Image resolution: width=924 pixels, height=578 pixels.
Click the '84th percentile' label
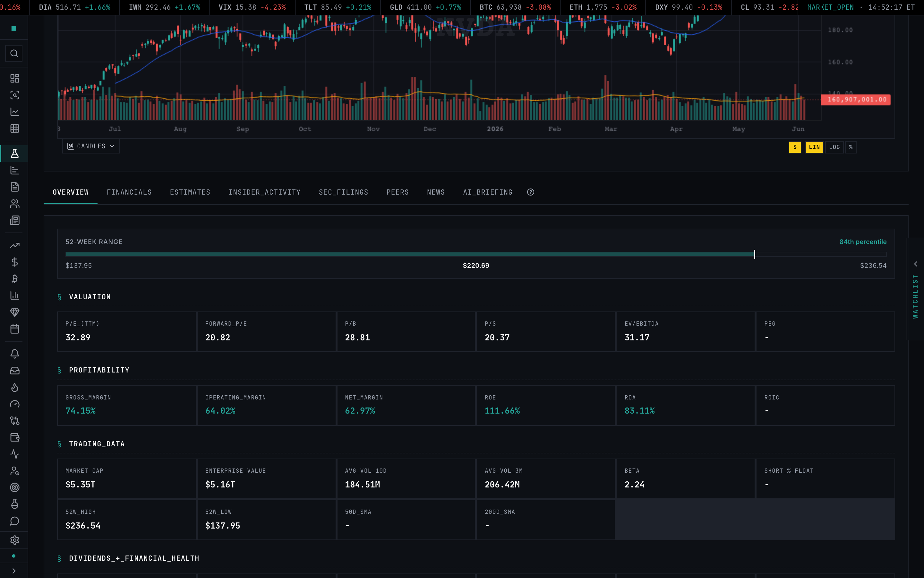pyautogui.click(x=863, y=242)
